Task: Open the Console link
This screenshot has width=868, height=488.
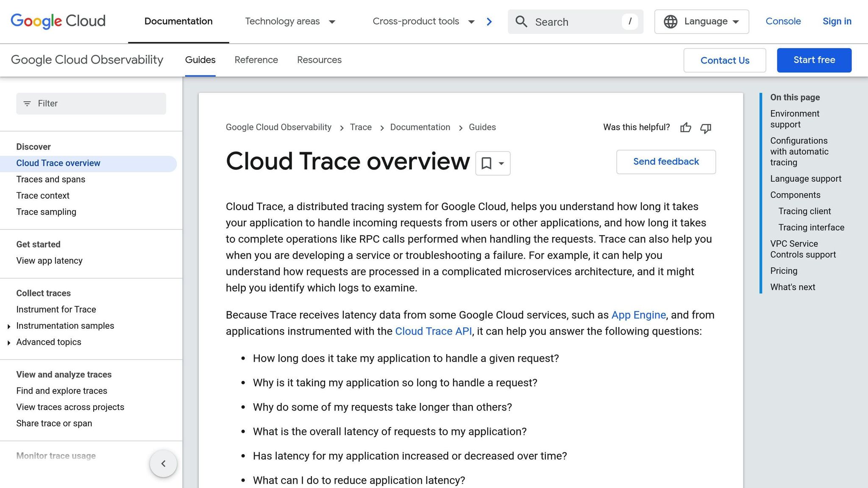Action: (783, 22)
